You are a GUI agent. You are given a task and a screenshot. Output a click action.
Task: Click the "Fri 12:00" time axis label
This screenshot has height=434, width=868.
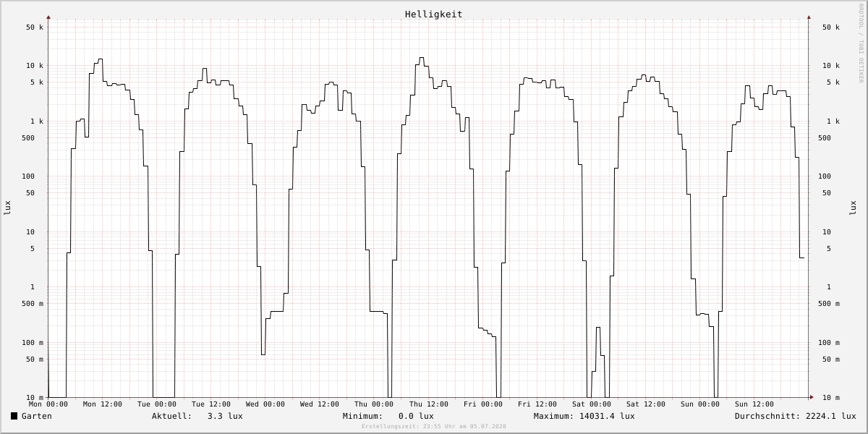click(x=537, y=404)
